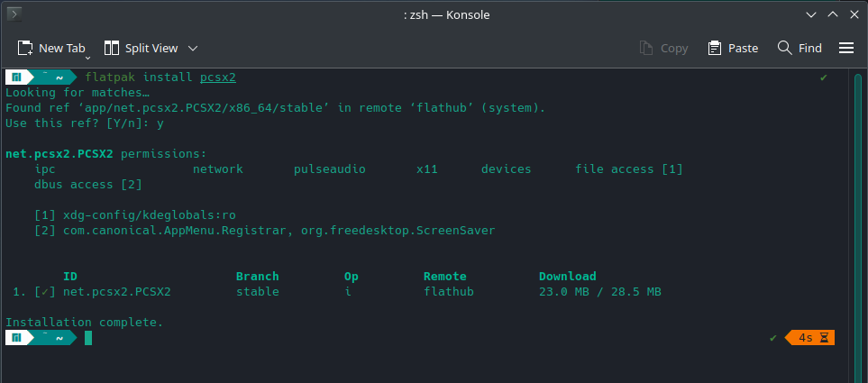The width and height of the screenshot is (868, 383).
Task: Expand the Split View dropdown arrow
Action: point(193,48)
